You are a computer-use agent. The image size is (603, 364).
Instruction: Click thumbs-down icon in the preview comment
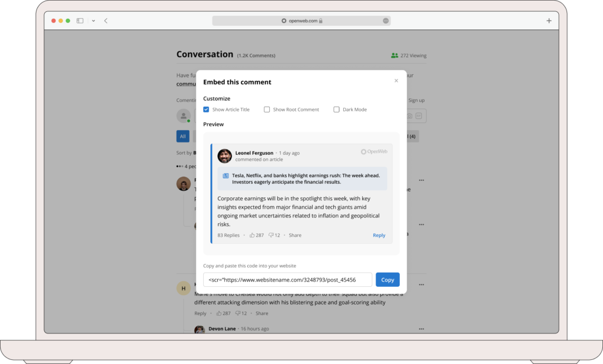tap(271, 235)
